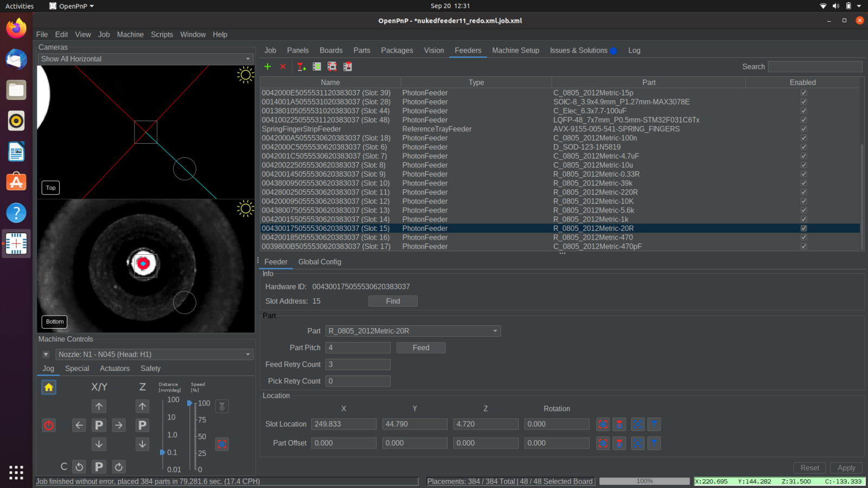Open the system status menu arrow
Screen dimensions: 868x488
(859, 6)
